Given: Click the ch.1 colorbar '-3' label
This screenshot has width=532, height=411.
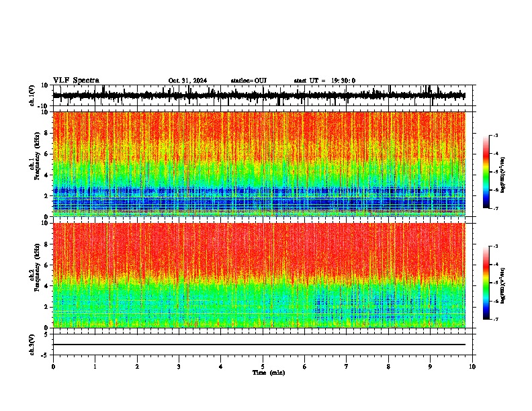Looking at the screenshot, I should click(495, 136).
